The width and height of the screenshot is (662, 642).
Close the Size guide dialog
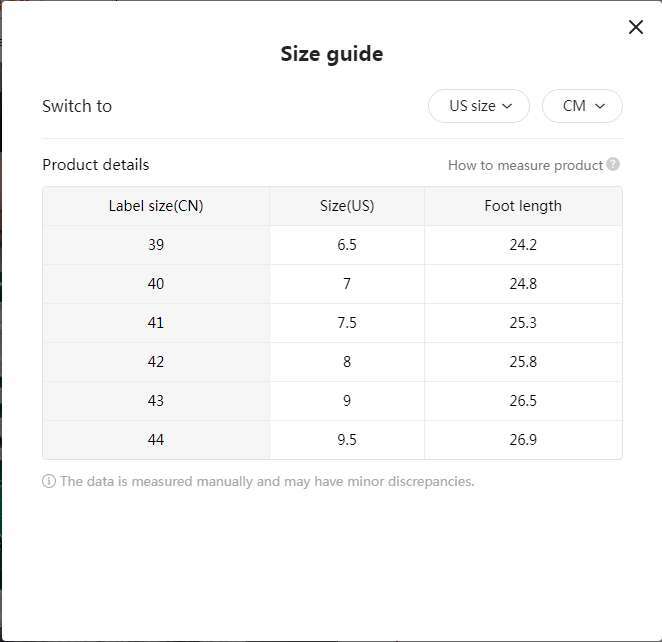[635, 27]
